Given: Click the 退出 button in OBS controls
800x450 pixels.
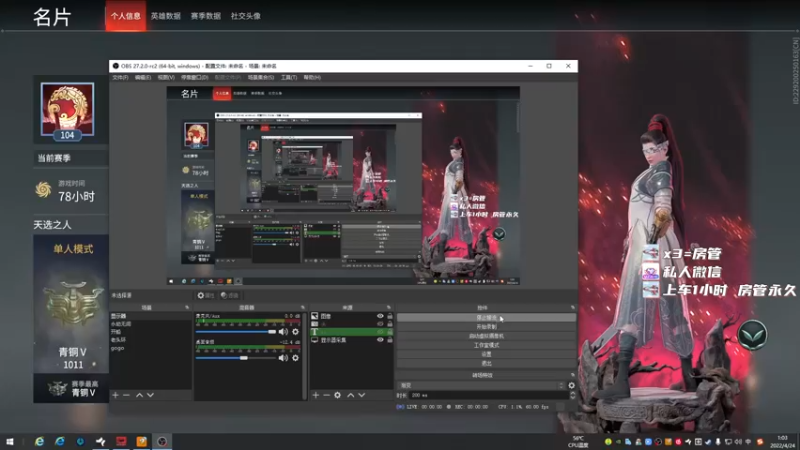Looking at the screenshot, I should [x=486, y=363].
